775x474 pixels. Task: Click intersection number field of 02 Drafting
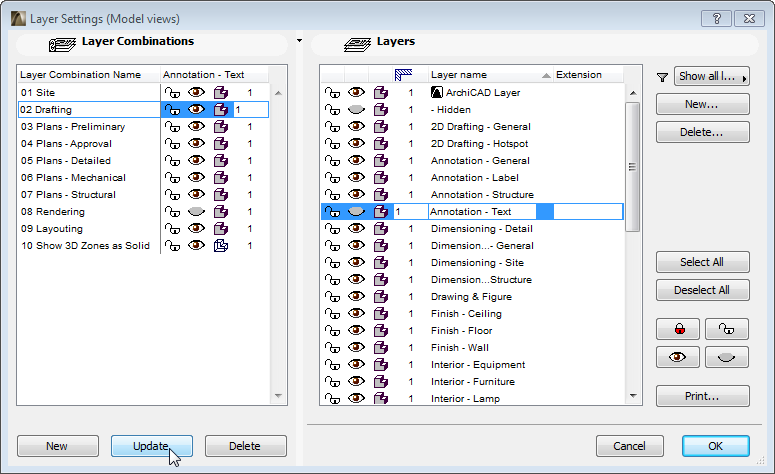click(251, 110)
